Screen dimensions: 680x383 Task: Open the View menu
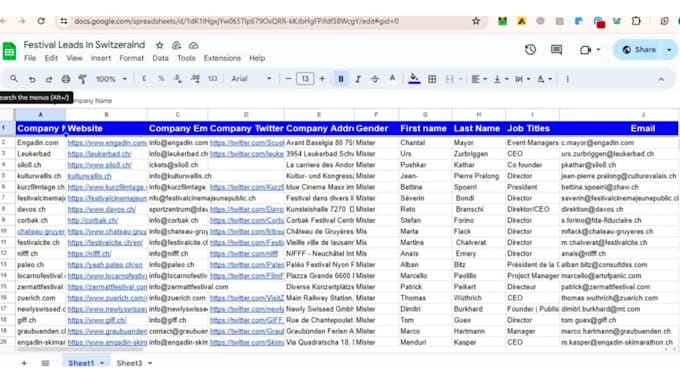(x=74, y=58)
